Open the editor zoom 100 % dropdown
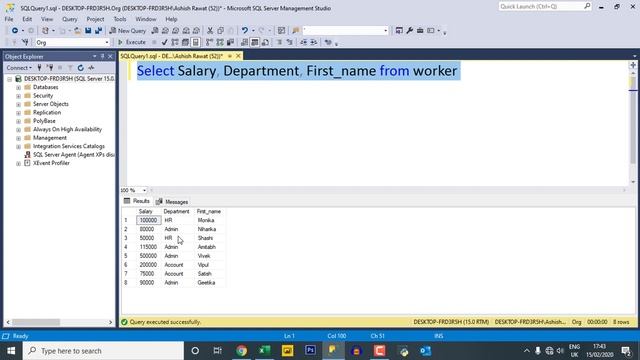 [x=144, y=190]
